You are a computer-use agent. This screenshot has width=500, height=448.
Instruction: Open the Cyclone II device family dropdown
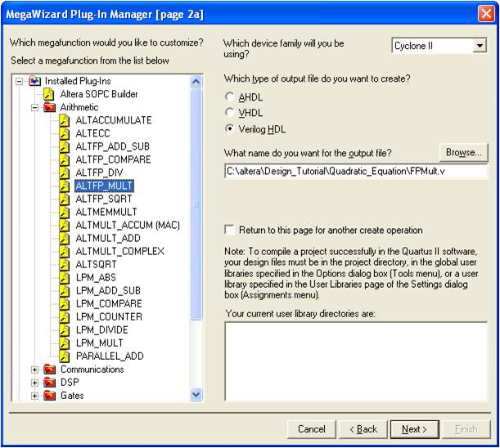pyautogui.click(x=480, y=46)
